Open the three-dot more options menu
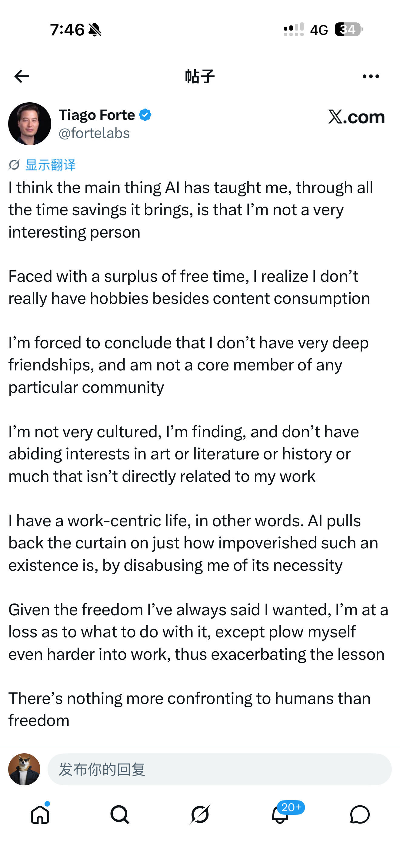 pos(371,77)
